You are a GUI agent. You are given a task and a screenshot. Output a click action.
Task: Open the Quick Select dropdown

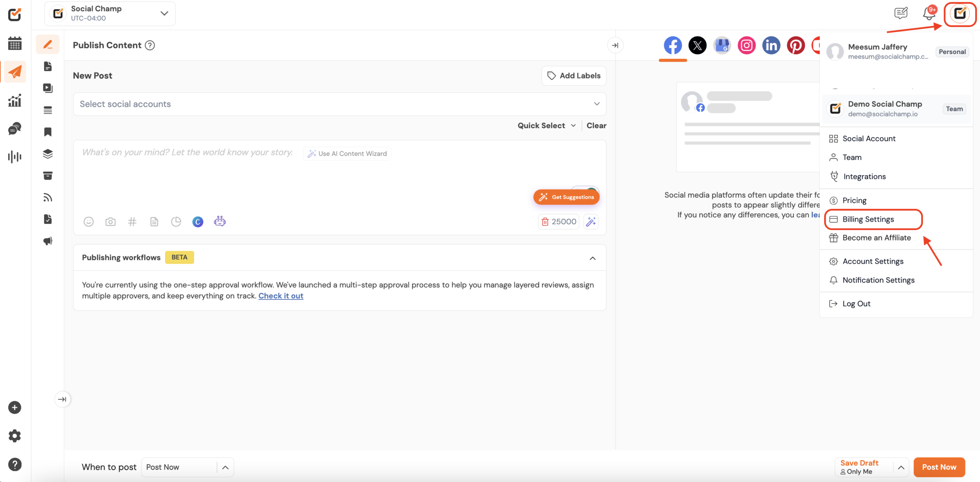click(546, 126)
